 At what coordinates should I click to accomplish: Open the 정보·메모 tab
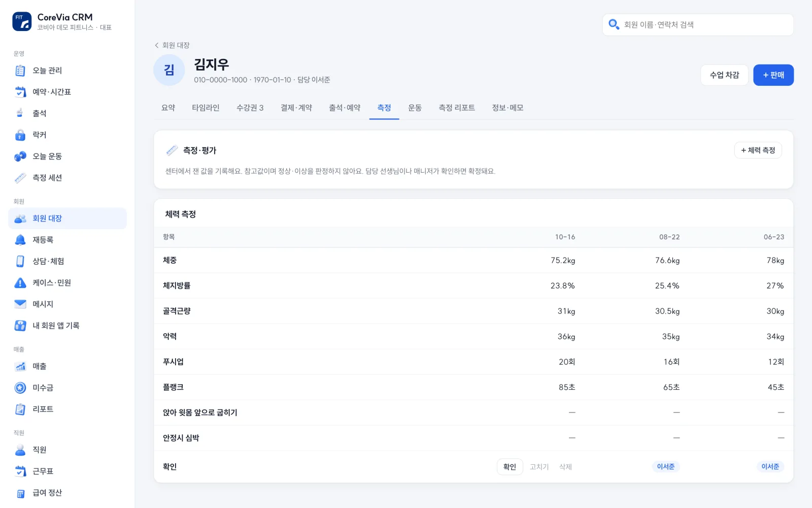point(507,108)
